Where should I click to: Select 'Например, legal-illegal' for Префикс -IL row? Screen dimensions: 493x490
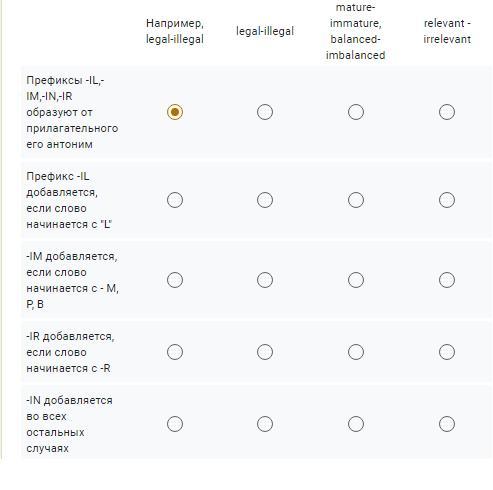point(175,200)
